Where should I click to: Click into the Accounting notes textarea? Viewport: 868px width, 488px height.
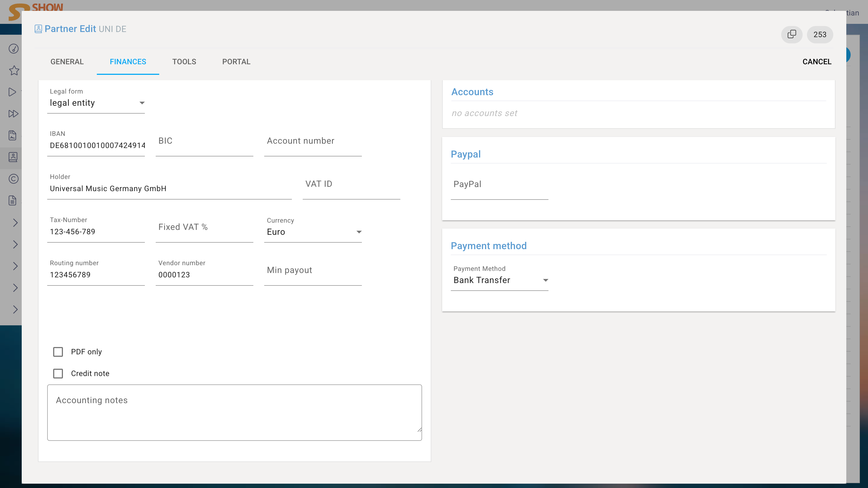click(234, 412)
